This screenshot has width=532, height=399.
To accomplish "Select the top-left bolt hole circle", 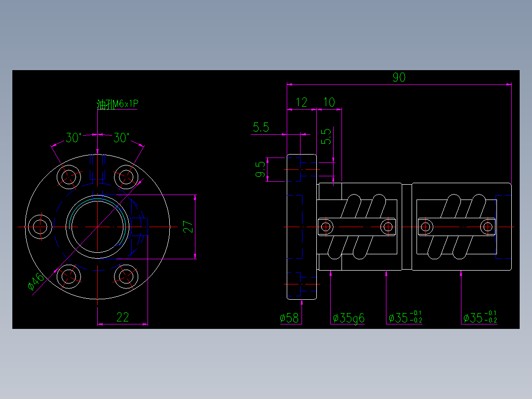I will 68,176.
